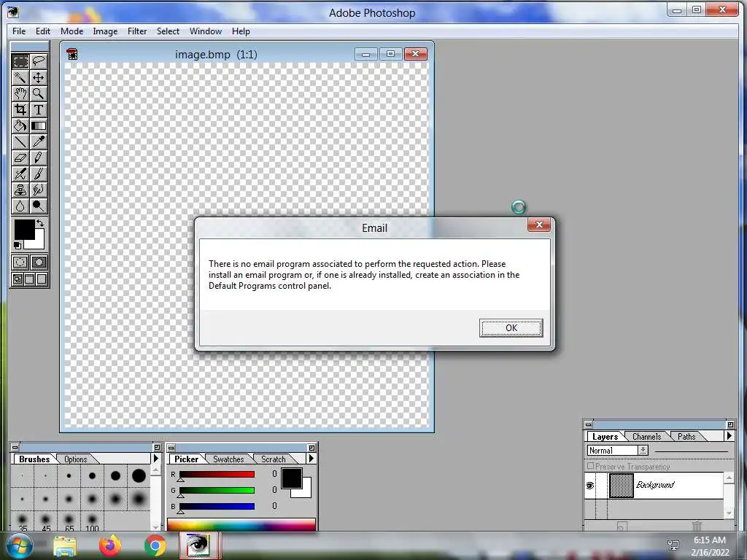This screenshot has height=560, width=747.
Task: Open the Select menu
Action: (169, 31)
